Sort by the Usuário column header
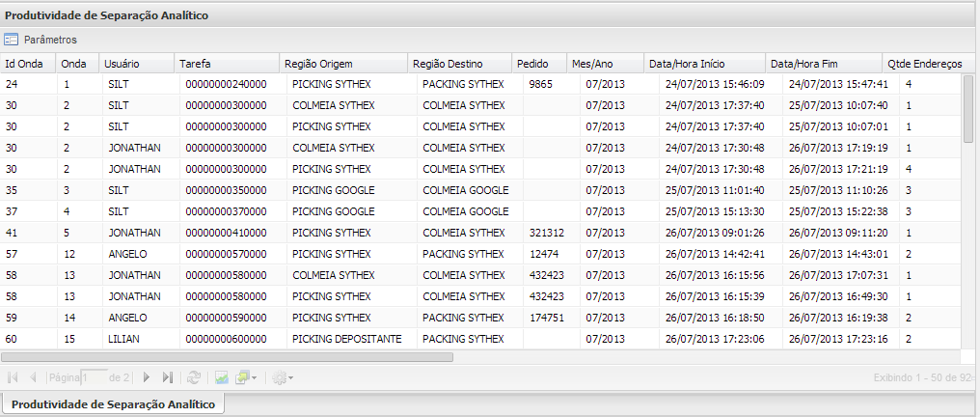The image size is (980, 417). tap(122, 64)
